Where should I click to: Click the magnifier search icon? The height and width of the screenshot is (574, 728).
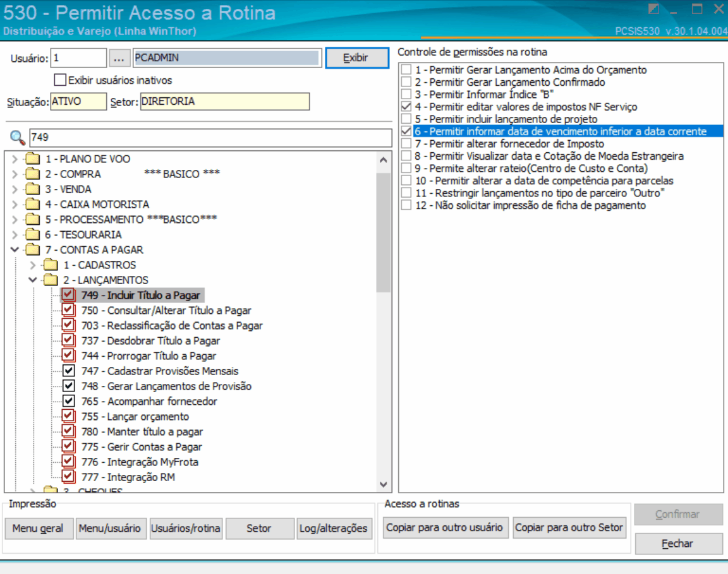pos(18,138)
